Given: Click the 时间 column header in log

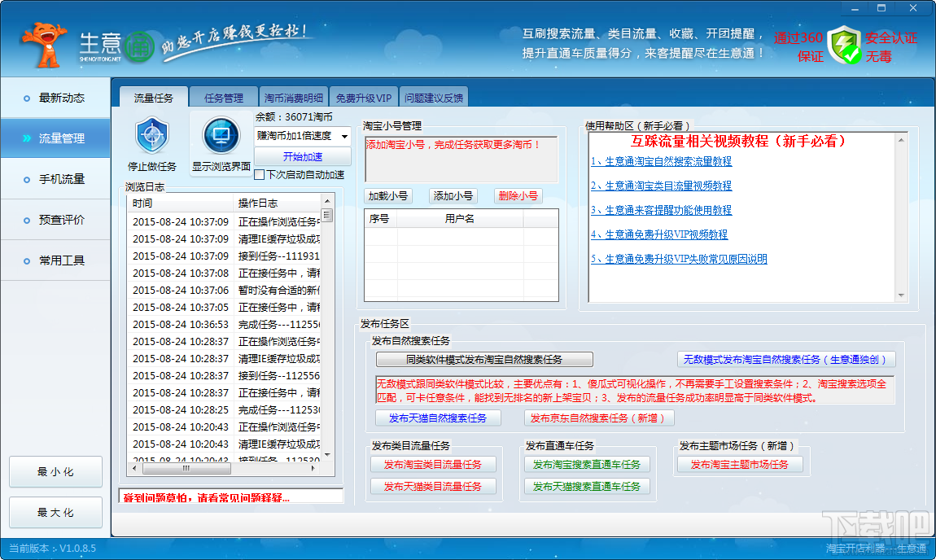Looking at the screenshot, I should pos(180,203).
